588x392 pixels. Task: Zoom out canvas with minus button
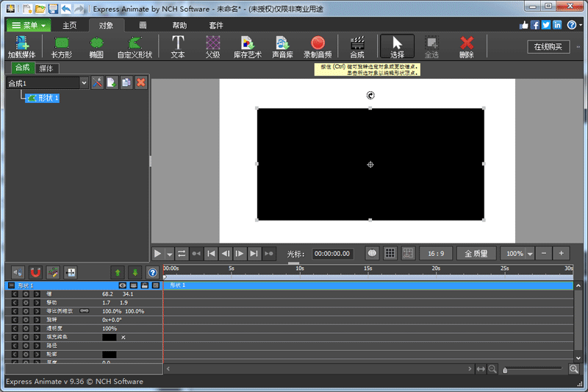click(x=544, y=254)
